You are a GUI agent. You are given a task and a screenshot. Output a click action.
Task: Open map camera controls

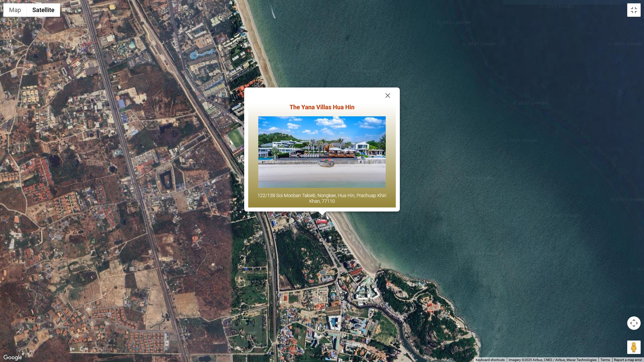click(x=634, y=323)
